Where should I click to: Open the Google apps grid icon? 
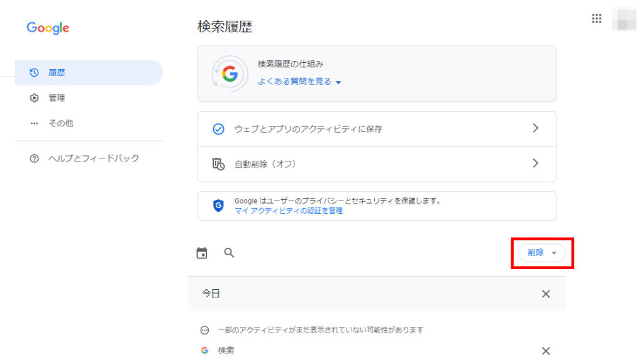pyautogui.click(x=597, y=18)
